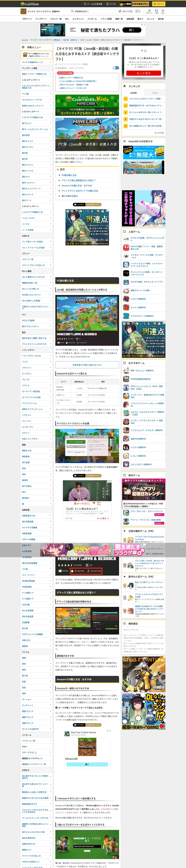Click the ログイン button
The height and width of the screenshot is (868, 186).
(159, 4)
